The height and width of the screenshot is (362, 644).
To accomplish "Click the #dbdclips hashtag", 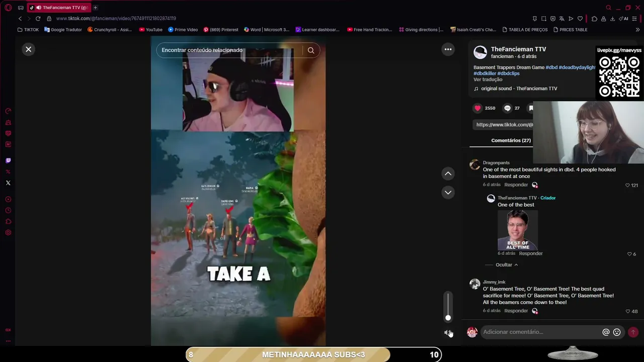I will tap(508, 73).
